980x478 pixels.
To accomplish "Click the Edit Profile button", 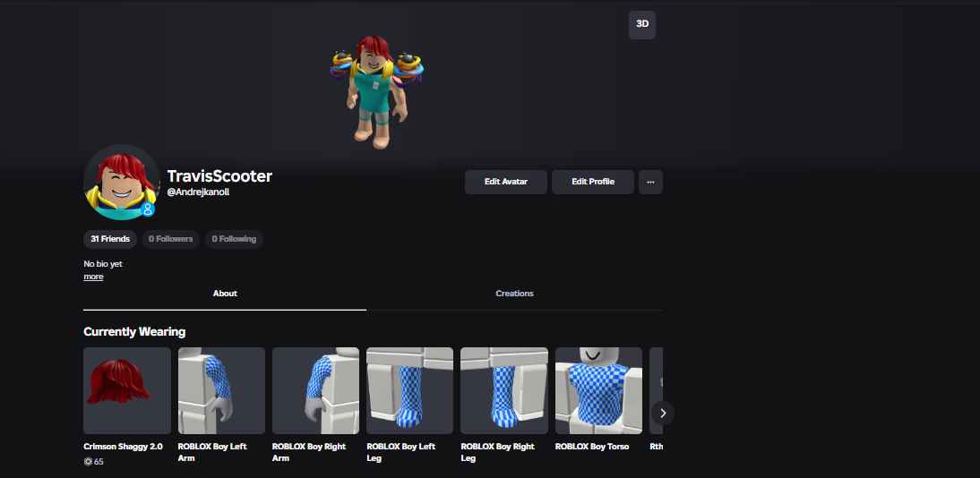I will [592, 182].
